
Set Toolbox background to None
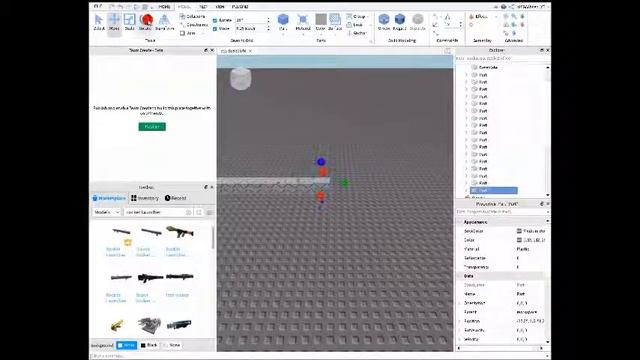point(171,345)
